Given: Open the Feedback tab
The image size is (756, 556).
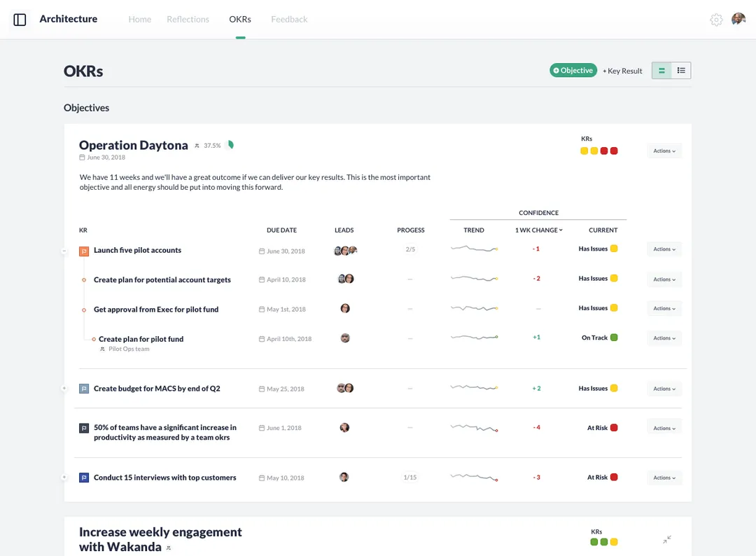Looking at the screenshot, I should click(289, 20).
